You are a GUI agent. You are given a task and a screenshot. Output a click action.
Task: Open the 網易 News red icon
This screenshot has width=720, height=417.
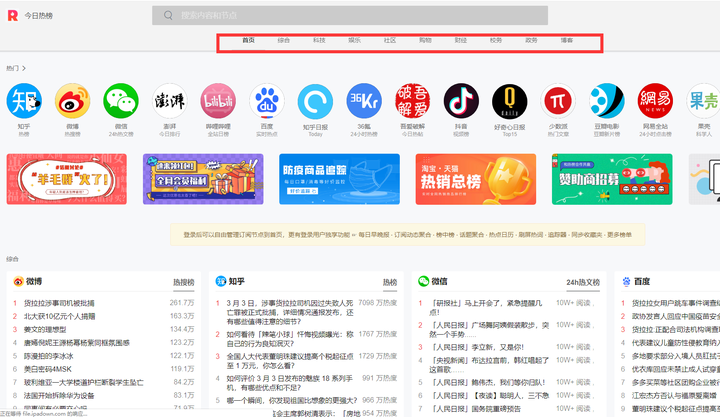[655, 101]
